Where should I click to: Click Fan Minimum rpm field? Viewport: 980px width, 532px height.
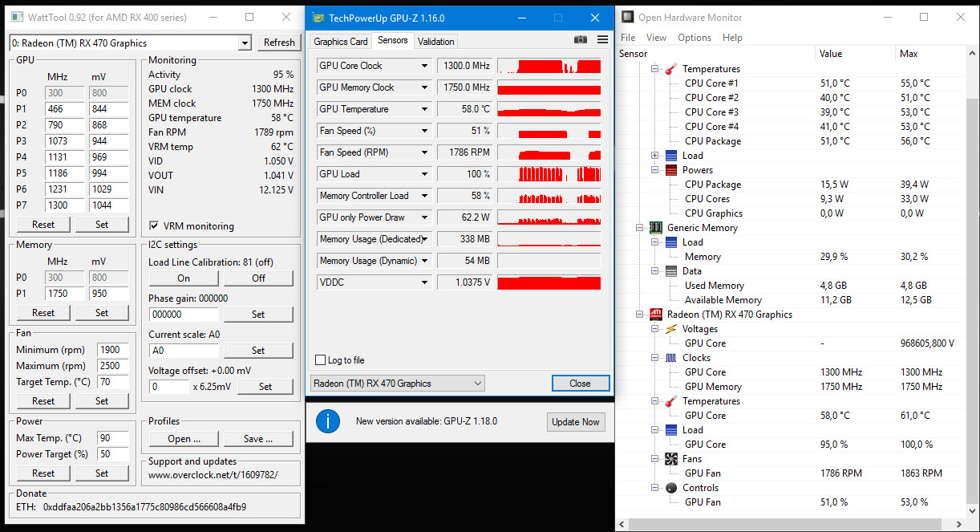(113, 350)
